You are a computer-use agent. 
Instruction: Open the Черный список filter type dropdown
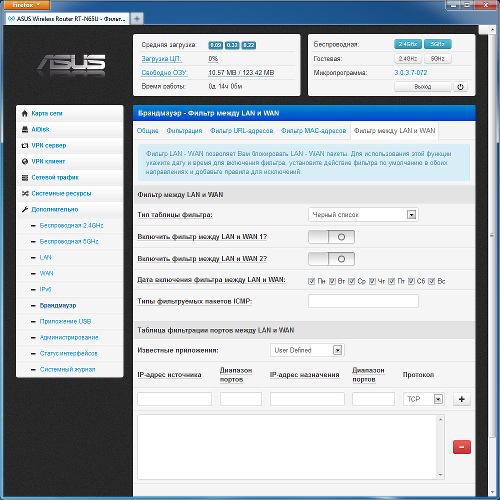363,215
